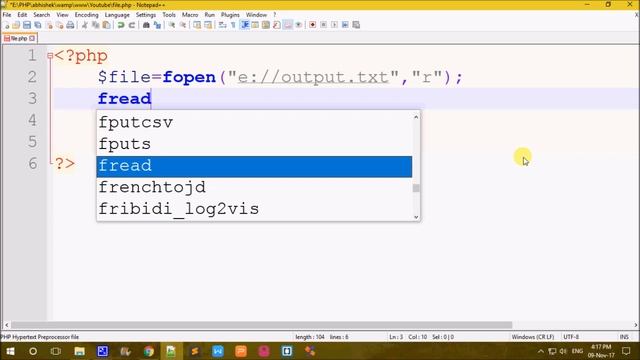Open Find with the binoculars icon
640x360 pixels.
click(x=146, y=25)
